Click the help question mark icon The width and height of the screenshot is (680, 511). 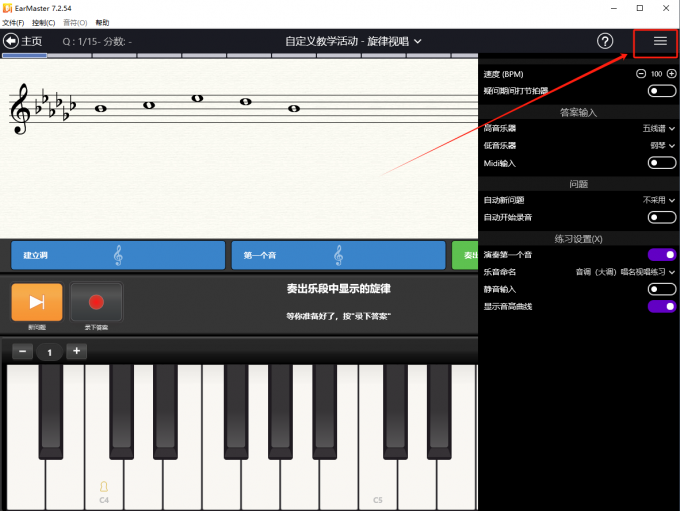click(605, 41)
